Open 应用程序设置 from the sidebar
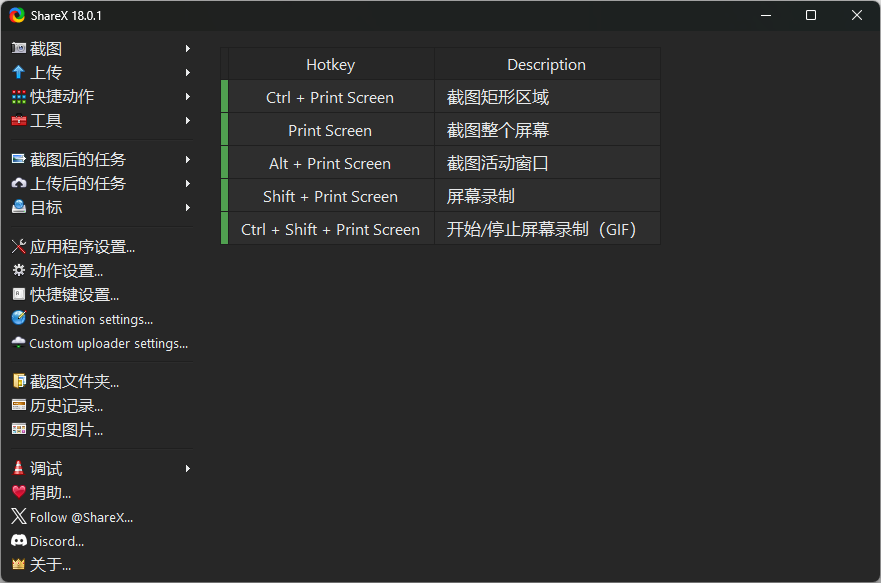Screen dimensions: 881x583 click(x=81, y=247)
